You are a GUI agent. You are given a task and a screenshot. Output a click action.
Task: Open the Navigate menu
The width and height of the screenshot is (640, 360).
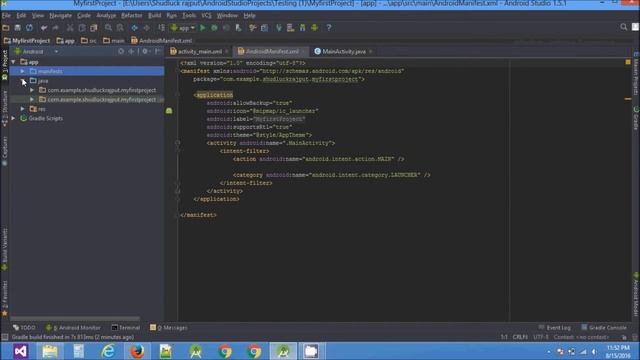[60, 16]
